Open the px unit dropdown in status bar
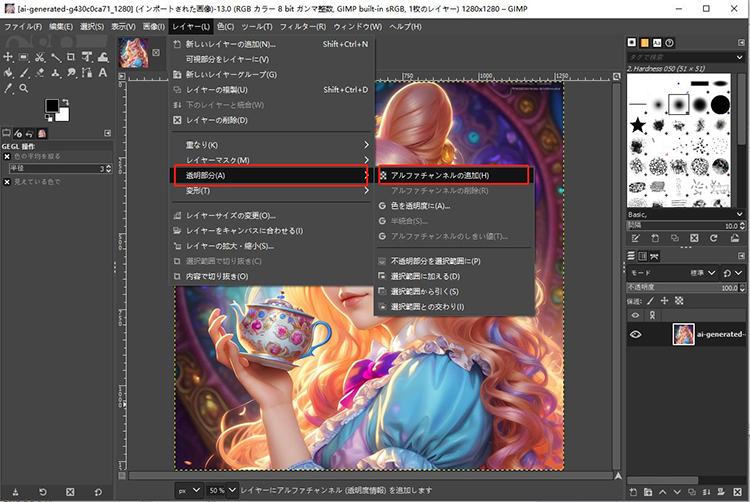The height and width of the screenshot is (502, 750). tap(189, 490)
